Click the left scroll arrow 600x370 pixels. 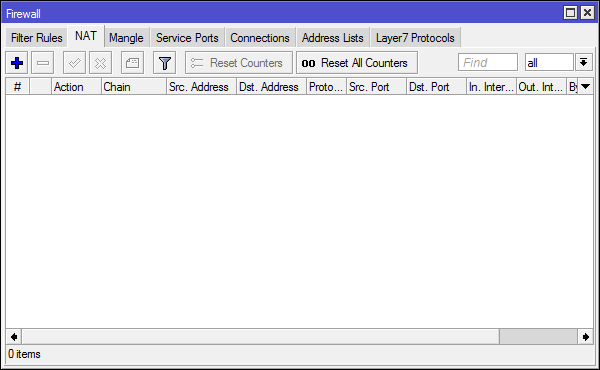(x=14, y=337)
